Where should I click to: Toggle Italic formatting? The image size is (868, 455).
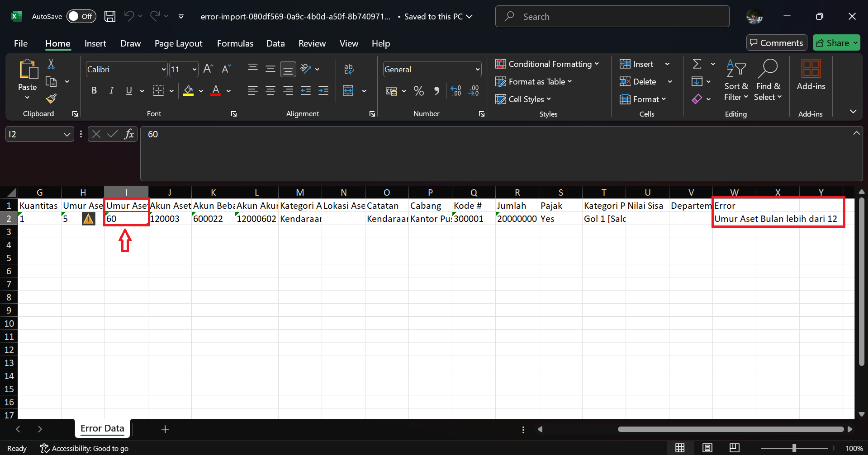point(111,91)
